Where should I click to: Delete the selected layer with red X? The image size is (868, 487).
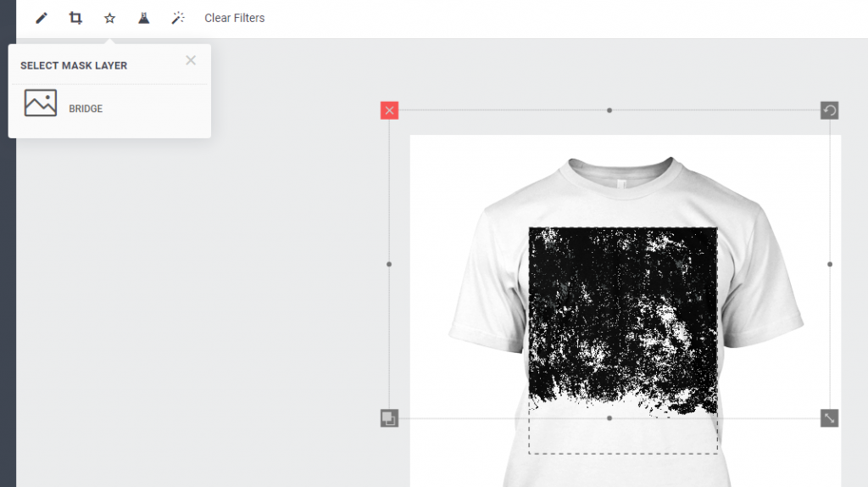pyautogui.click(x=390, y=110)
